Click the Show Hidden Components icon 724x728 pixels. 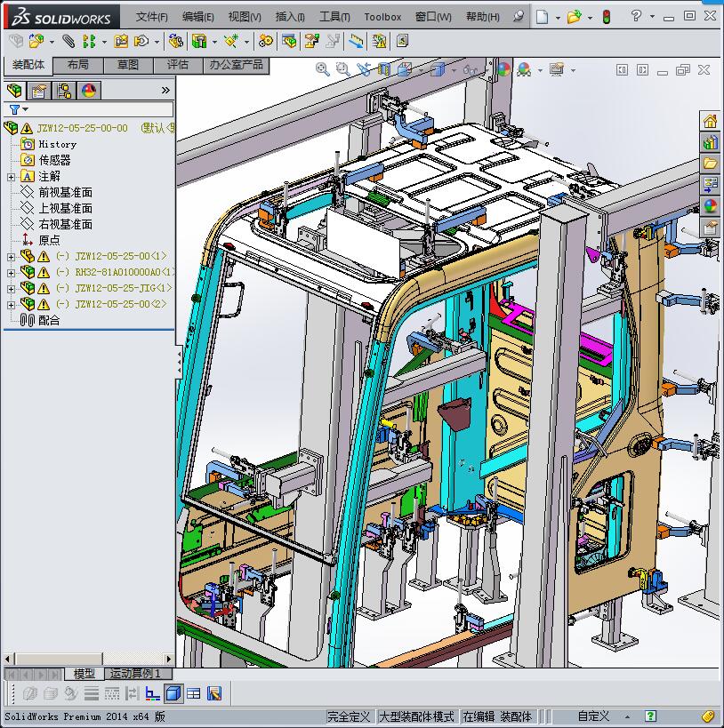coord(175,41)
